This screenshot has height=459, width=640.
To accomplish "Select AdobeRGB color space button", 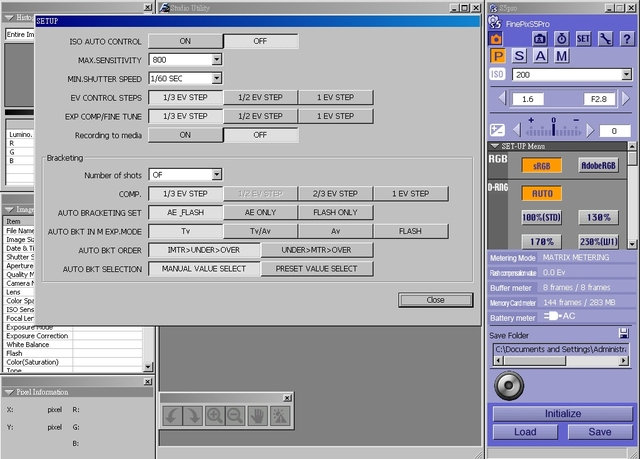I will click(x=598, y=166).
